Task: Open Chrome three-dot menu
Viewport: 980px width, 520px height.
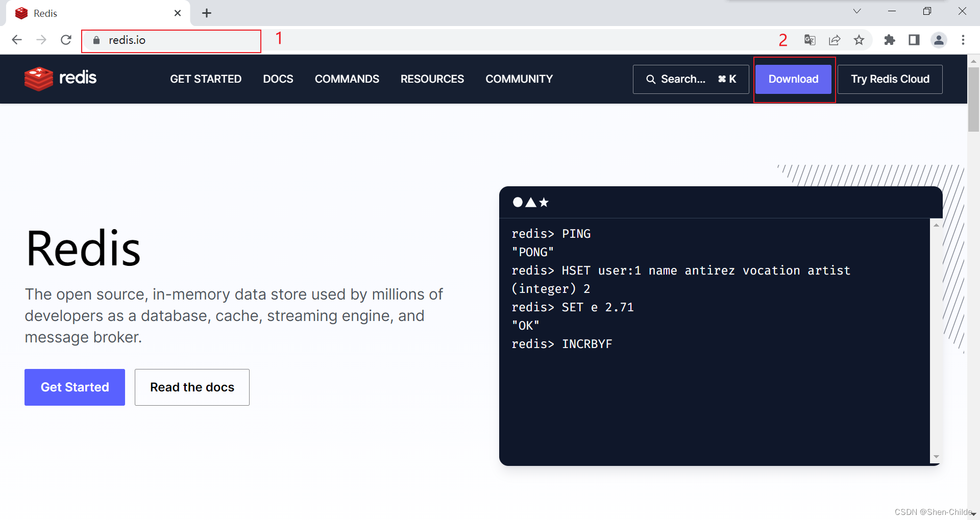Action: click(963, 40)
